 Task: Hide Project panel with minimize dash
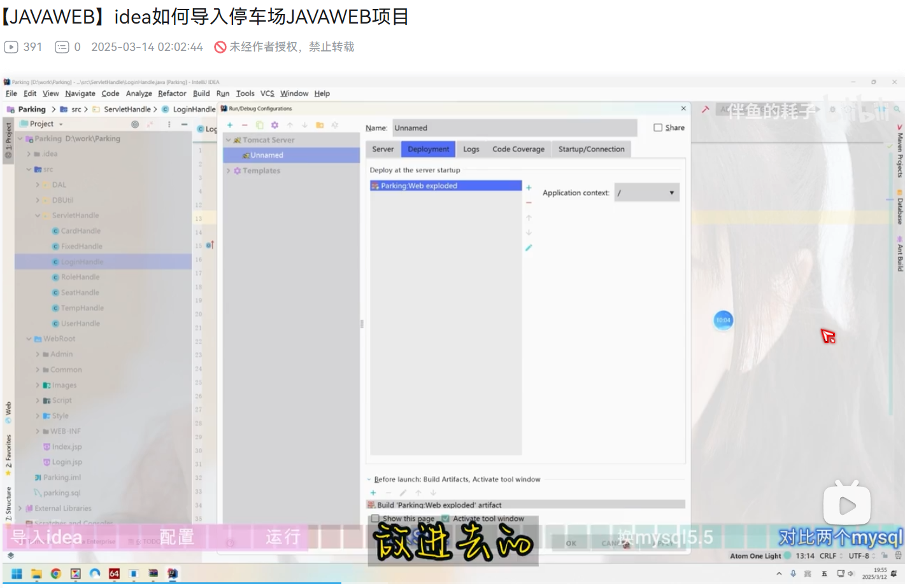(x=184, y=124)
